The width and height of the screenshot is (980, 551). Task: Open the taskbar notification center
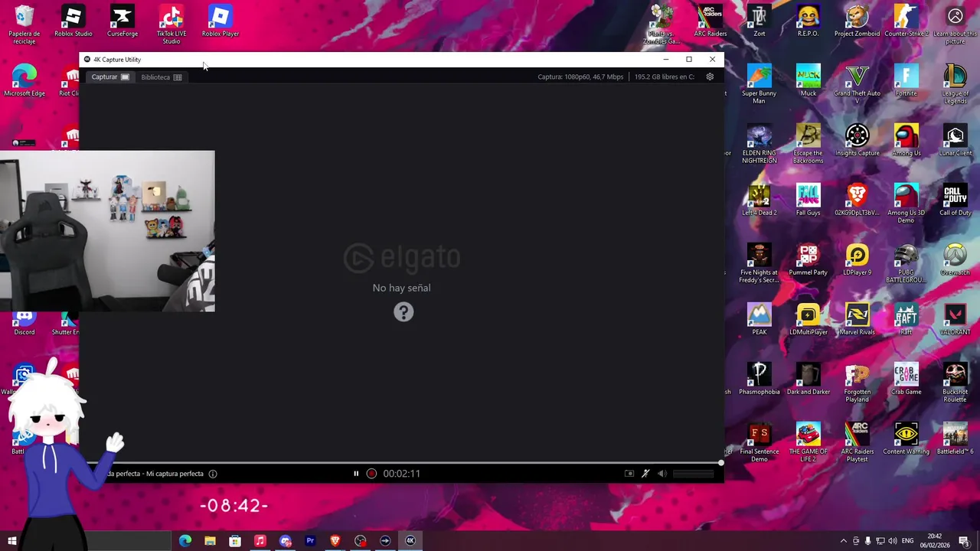click(x=964, y=541)
